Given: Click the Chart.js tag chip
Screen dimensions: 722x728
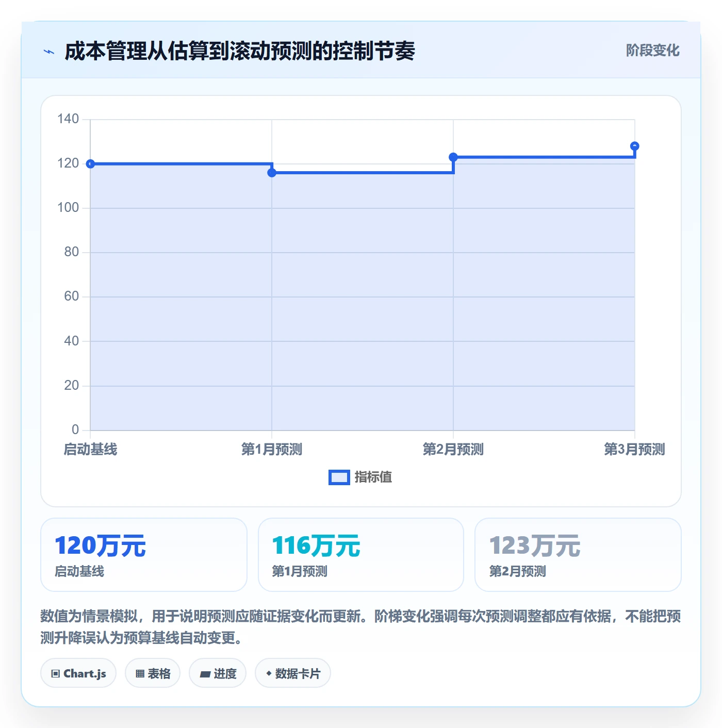Looking at the screenshot, I should point(78,673).
